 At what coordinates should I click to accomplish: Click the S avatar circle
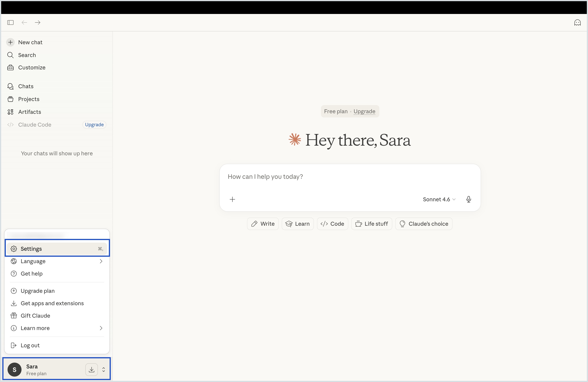[x=15, y=370]
